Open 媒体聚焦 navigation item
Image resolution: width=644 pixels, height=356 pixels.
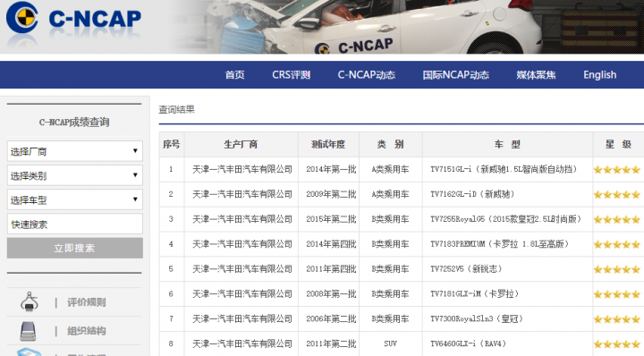[x=536, y=75]
